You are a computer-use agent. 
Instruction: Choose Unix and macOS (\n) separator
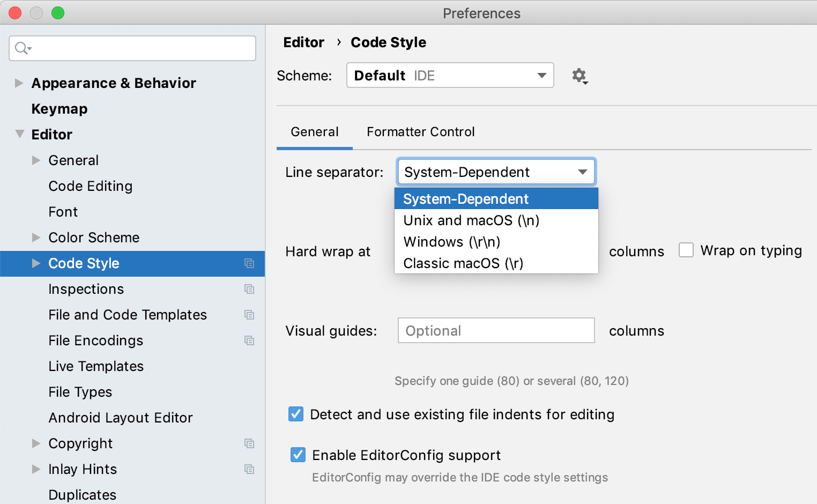coord(471,220)
